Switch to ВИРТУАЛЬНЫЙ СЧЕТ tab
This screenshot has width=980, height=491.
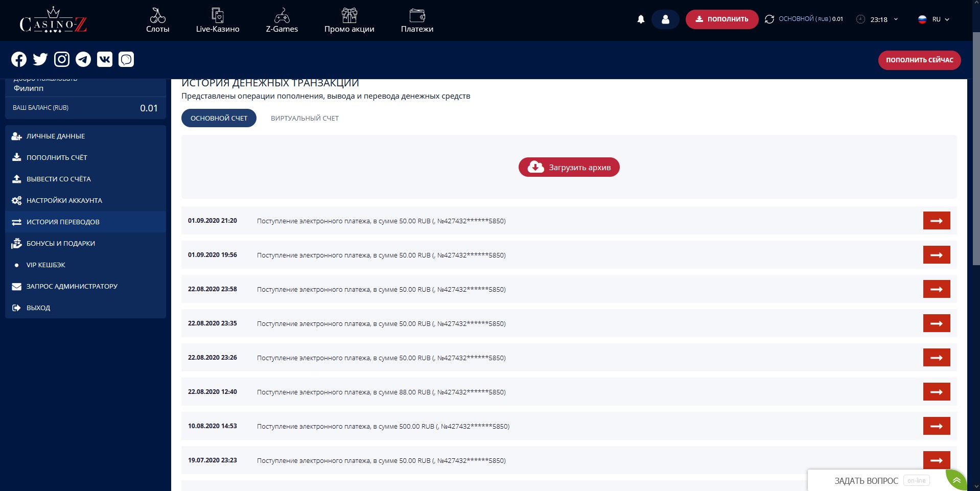click(x=304, y=118)
